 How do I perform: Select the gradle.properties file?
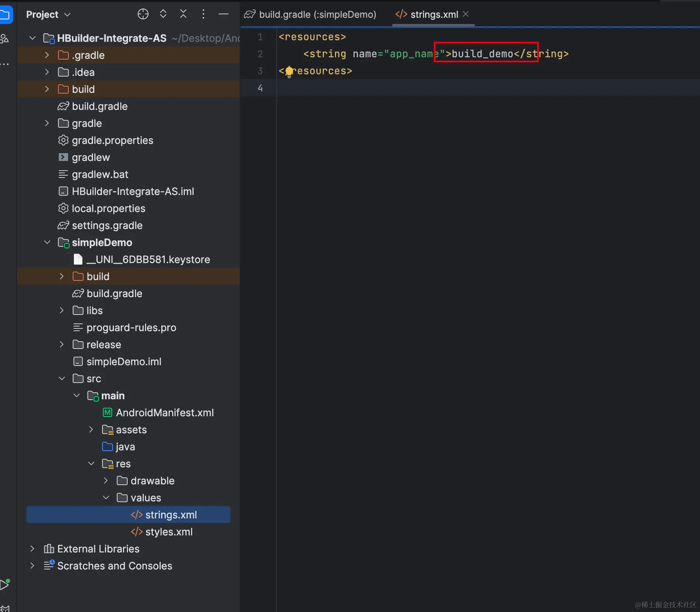[112, 140]
